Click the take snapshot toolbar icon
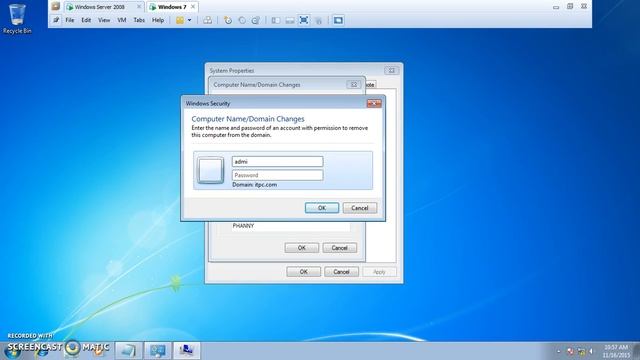This screenshot has height=360, width=640. [x=228, y=20]
